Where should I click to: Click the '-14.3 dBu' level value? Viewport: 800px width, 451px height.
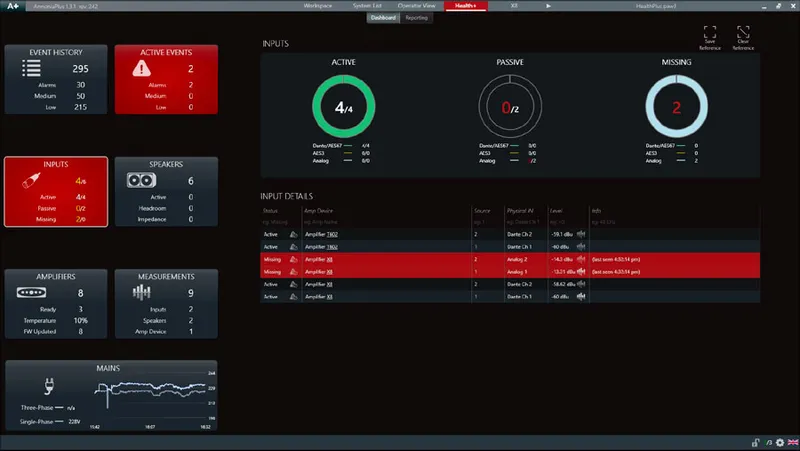click(x=563, y=259)
